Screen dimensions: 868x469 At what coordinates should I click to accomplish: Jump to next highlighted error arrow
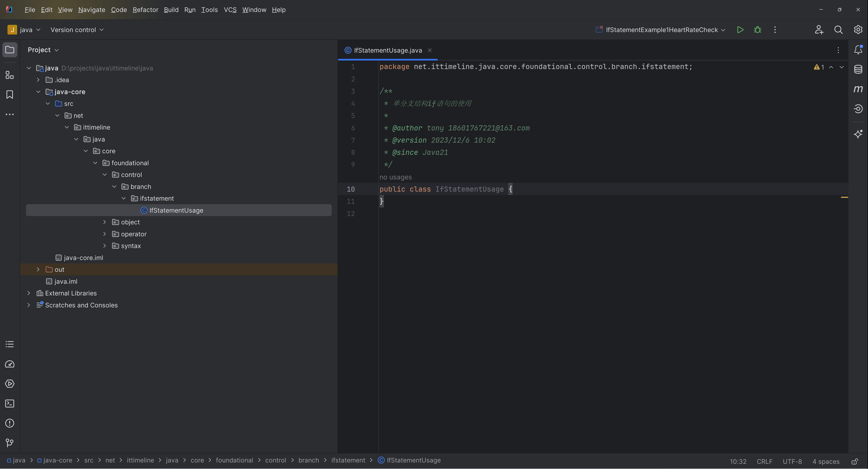[842, 67]
